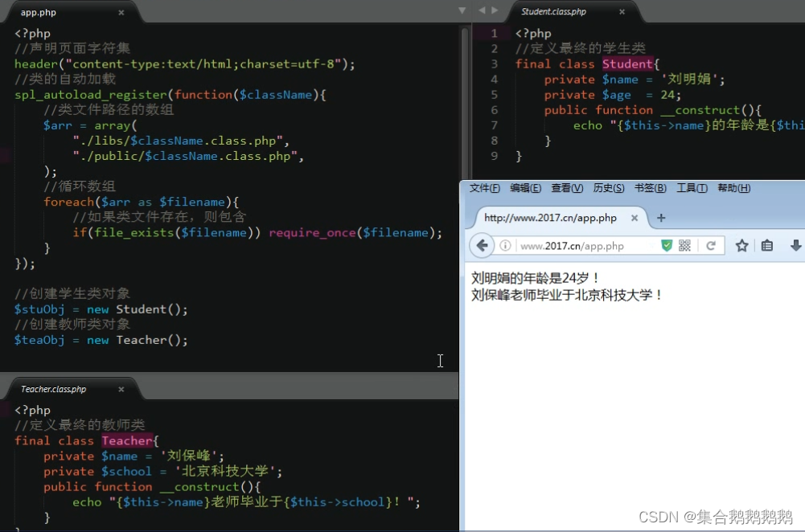This screenshot has height=532, width=805.
Task: Open the 工具(T) menu in Firefox
Action: (x=692, y=188)
